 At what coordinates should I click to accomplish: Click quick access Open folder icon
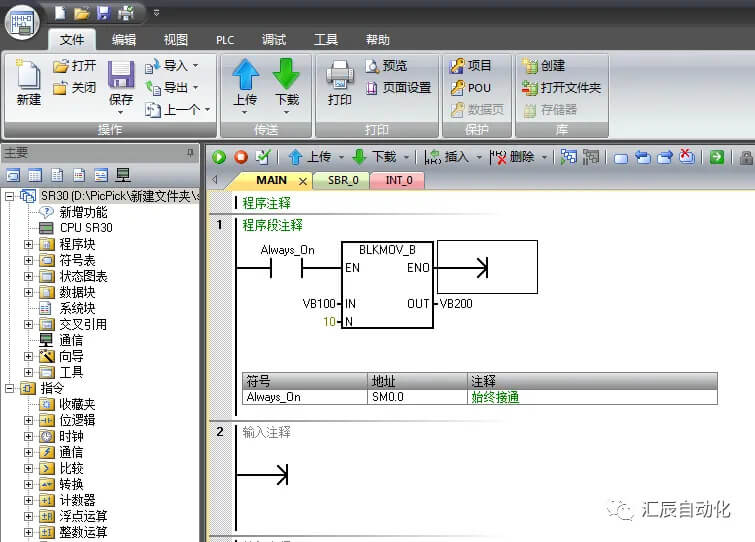tap(82, 13)
